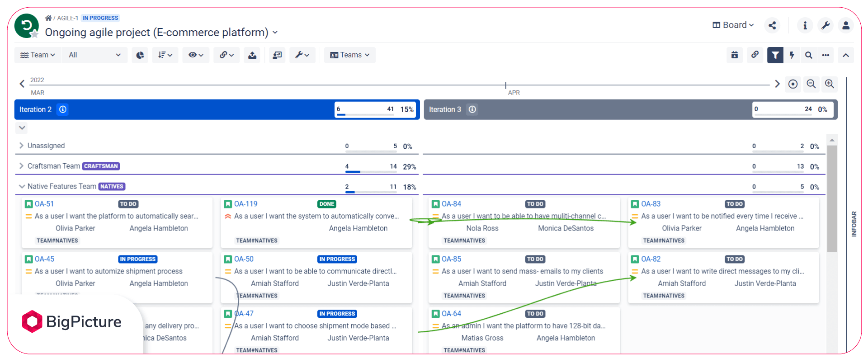Click the lightning bolt quick action icon
Viewport: 868px width, 363px height.
tap(792, 55)
